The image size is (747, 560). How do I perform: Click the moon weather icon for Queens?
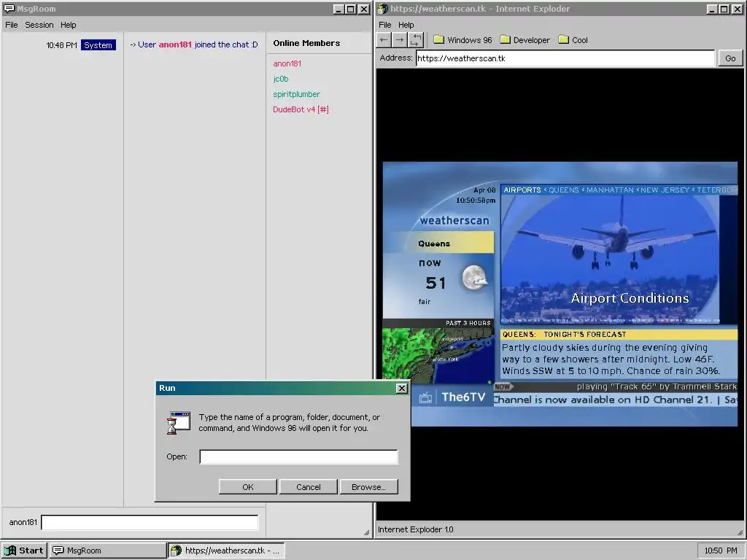pos(474,278)
